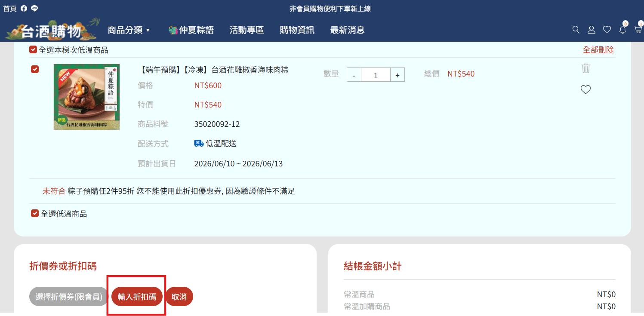The width and height of the screenshot is (644, 316).
Task: Go to 活動專區 menu
Action: point(247,30)
